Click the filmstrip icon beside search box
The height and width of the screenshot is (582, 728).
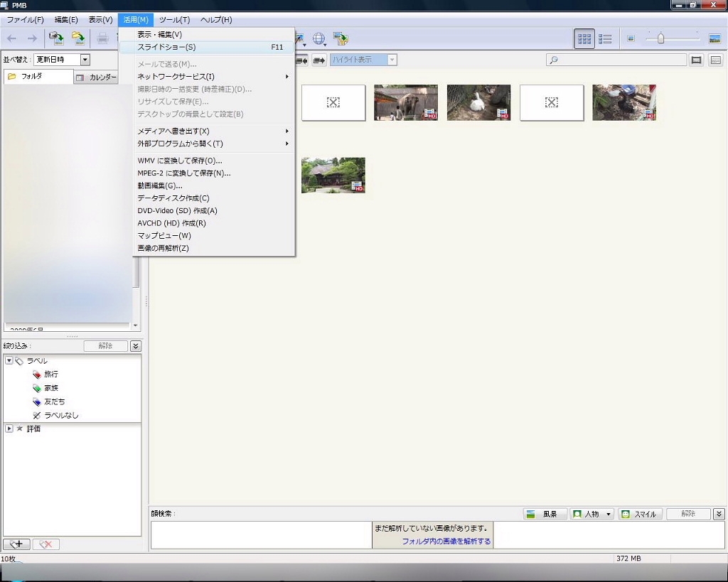point(697,60)
